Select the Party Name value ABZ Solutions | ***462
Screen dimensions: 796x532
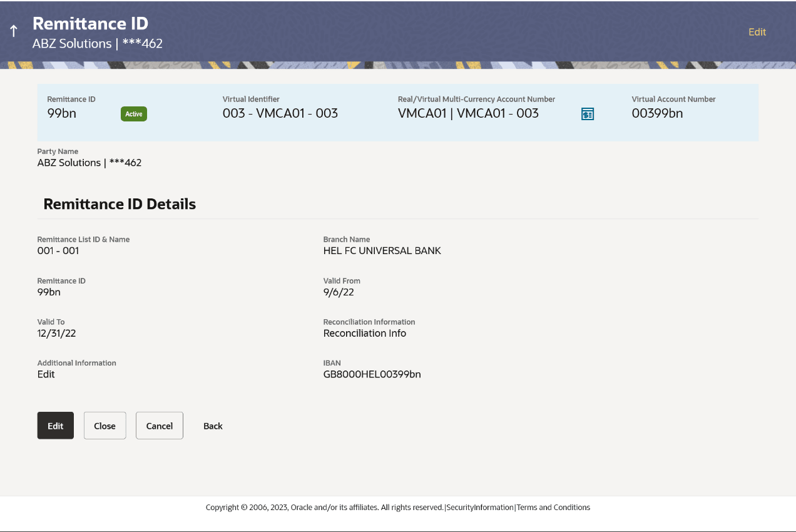click(x=89, y=163)
